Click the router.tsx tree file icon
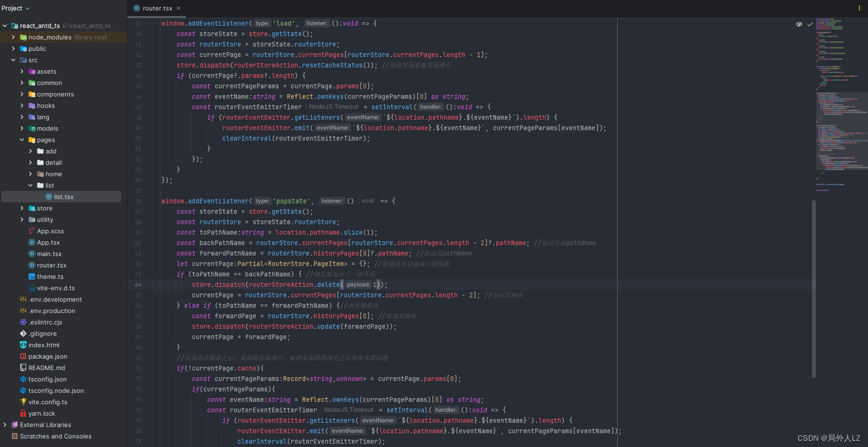The image size is (868, 447). point(32,265)
